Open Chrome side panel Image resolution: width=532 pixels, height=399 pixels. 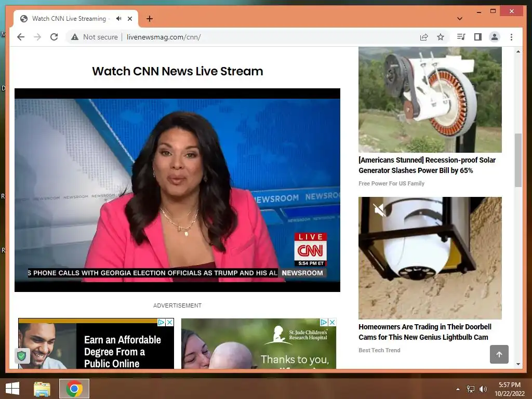(478, 37)
